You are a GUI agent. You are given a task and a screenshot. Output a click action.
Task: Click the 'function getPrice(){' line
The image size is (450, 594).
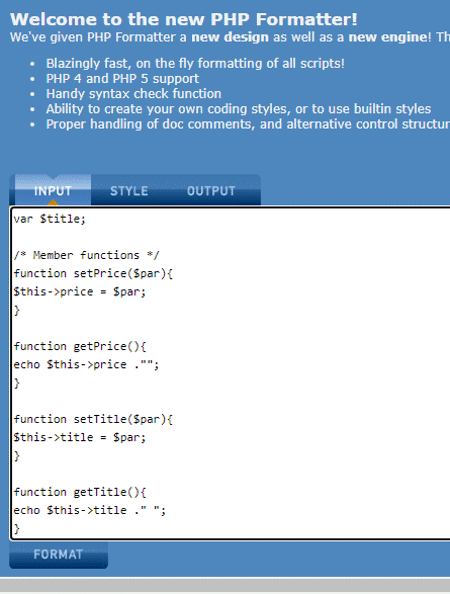coord(80,346)
